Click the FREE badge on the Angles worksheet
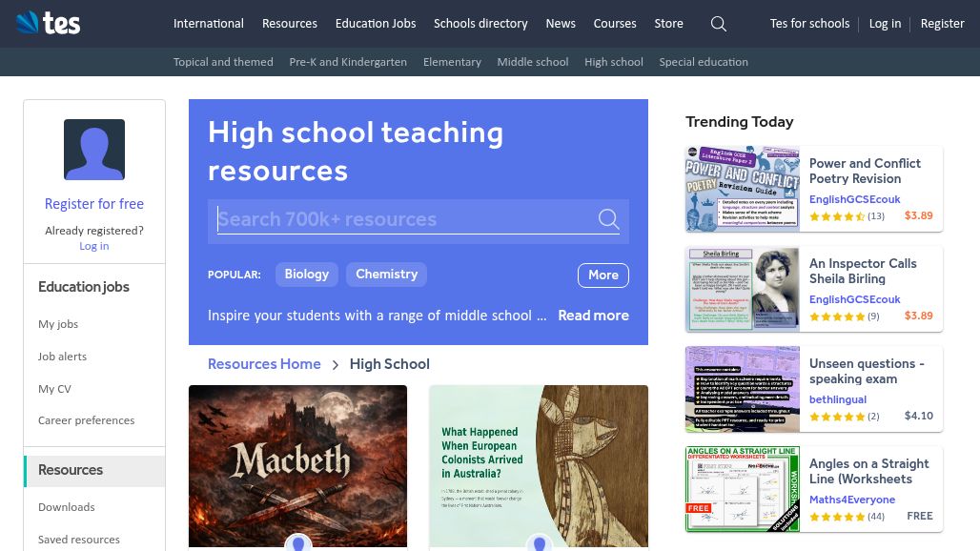The height and width of the screenshot is (551, 980). [699, 508]
